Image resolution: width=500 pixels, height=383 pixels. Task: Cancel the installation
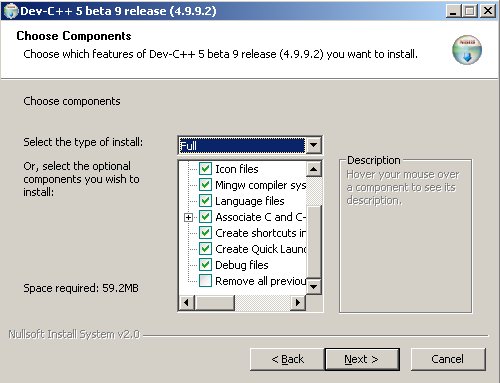pyautogui.click(x=448, y=359)
